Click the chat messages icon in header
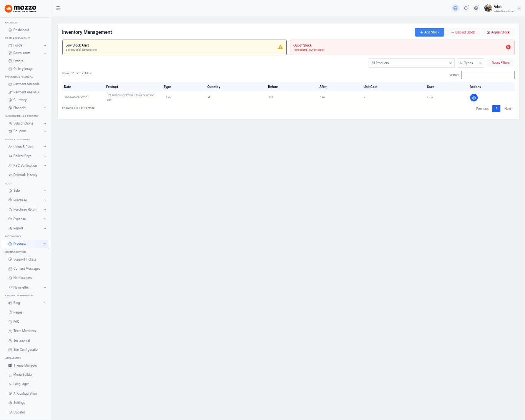This screenshot has width=525, height=420. pos(476,8)
